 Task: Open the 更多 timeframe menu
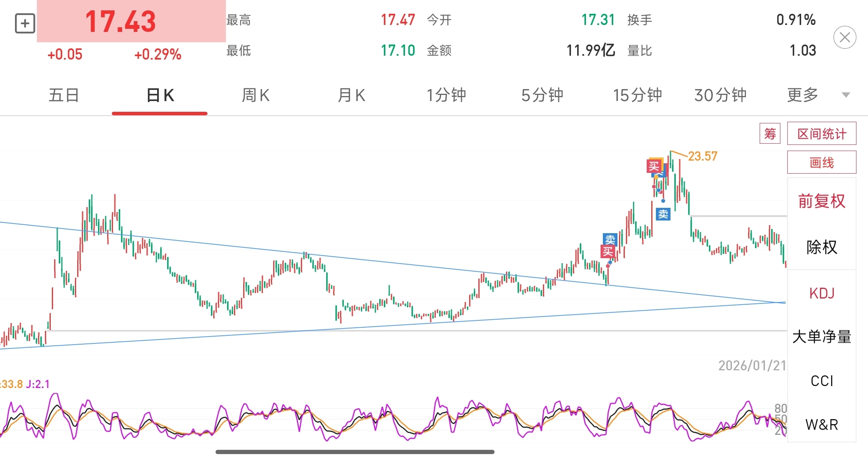pos(802,95)
